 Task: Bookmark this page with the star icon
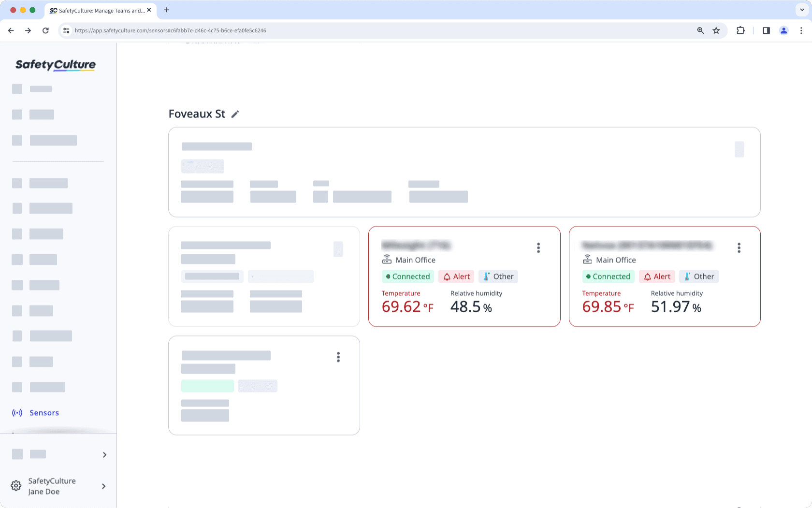click(716, 30)
